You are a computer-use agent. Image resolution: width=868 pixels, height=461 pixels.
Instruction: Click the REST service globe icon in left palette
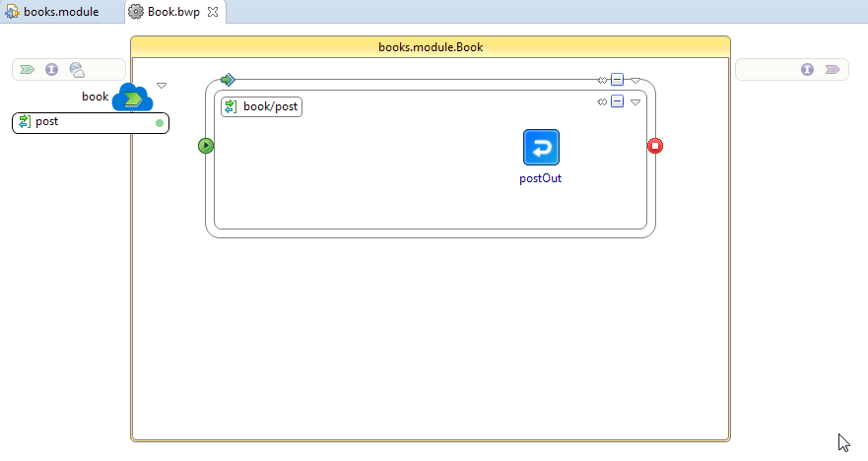coord(77,69)
